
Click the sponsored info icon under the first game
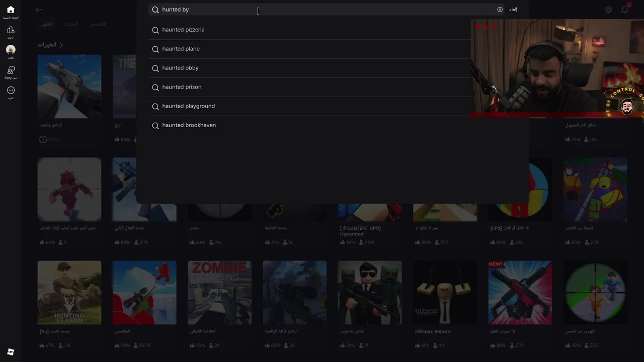43,139
